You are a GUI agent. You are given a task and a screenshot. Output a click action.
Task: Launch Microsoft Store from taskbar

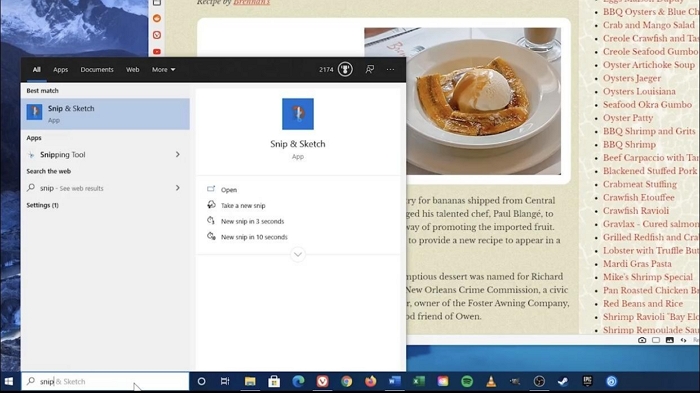point(274,381)
